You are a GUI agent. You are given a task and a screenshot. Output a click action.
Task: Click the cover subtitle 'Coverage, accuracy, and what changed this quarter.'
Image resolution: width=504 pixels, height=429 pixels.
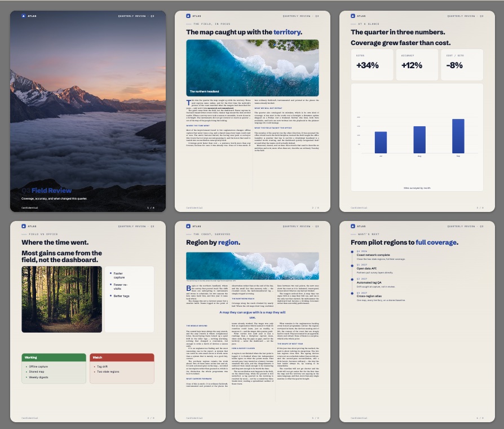point(54,198)
